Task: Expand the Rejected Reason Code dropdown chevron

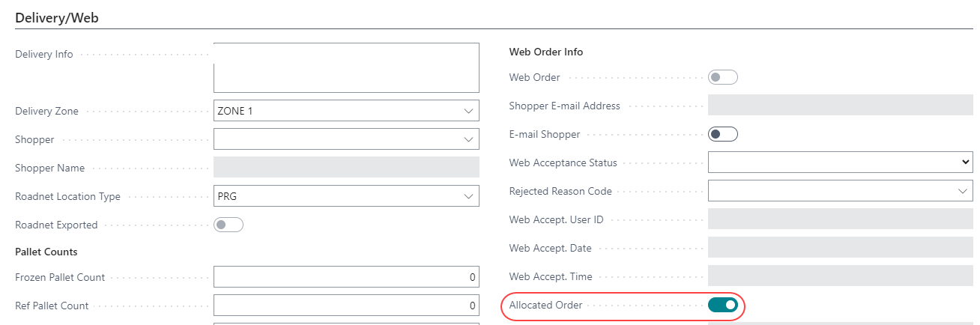Action: (963, 191)
